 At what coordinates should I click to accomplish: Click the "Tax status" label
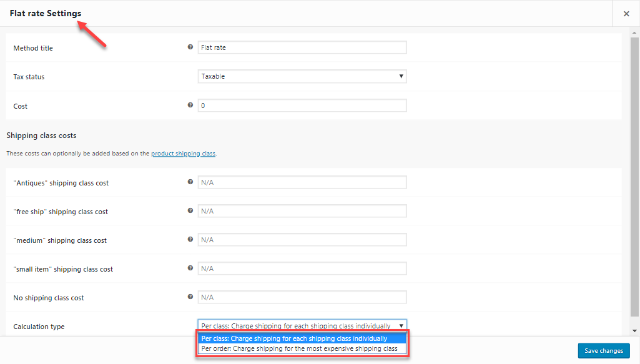[29, 77]
